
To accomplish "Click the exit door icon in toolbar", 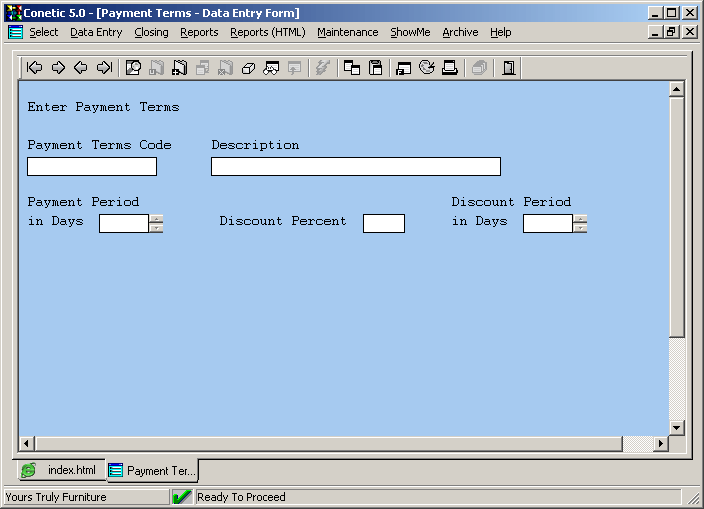I will click(508, 68).
